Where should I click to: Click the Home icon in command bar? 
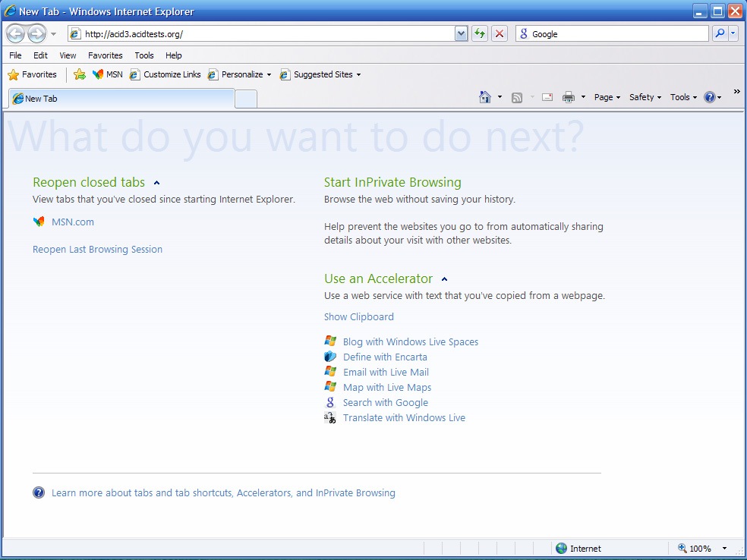pyautogui.click(x=485, y=97)
